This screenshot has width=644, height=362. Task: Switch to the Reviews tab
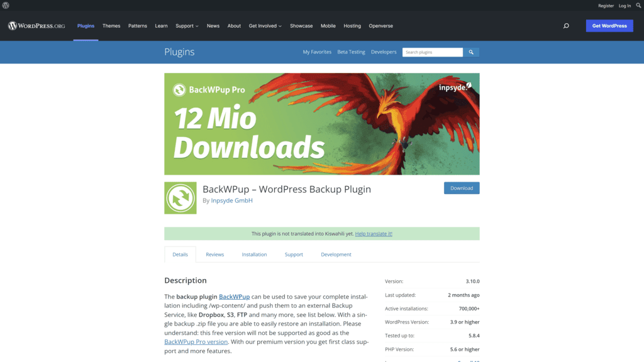[215, 255]
